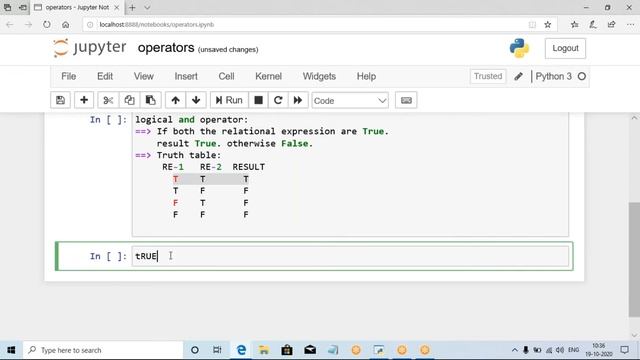This screenshot has height=360, width=640.
Task: Open volume control in system tray
Action: click(560, 350)
